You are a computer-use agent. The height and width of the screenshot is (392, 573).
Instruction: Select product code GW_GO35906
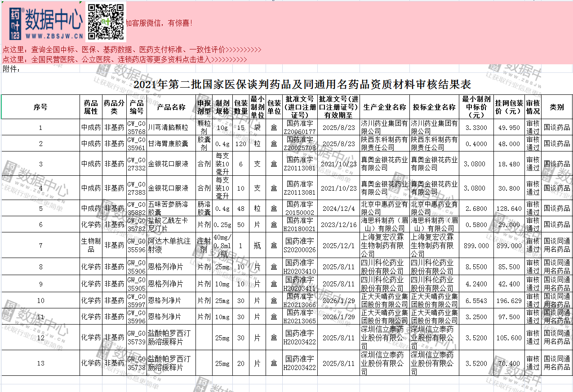point(136,267)
